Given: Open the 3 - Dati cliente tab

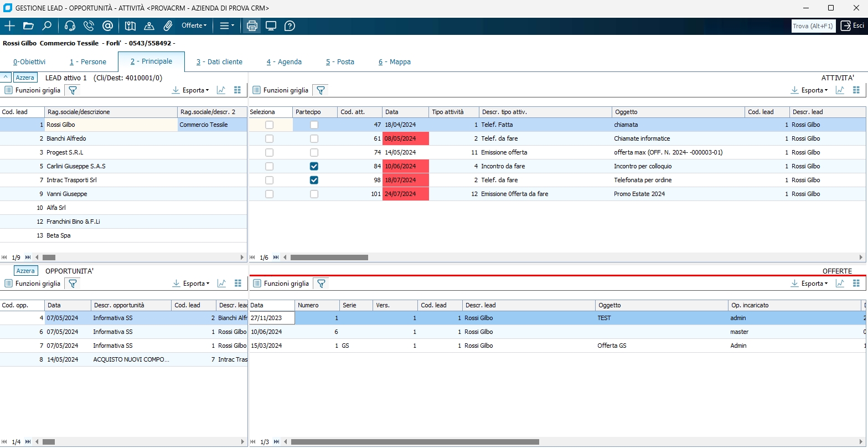Looking at the screenshot, I should [x=219, y=62].
